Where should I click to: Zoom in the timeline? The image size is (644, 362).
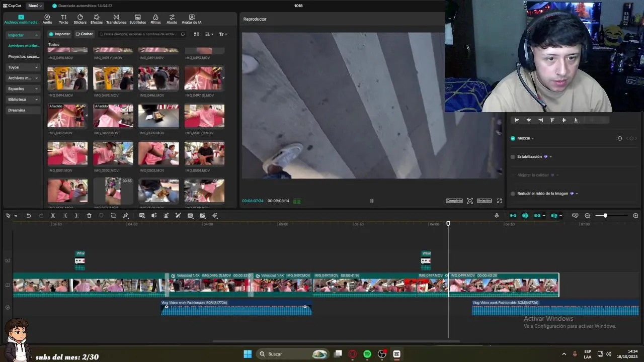(x=635, y=216)
